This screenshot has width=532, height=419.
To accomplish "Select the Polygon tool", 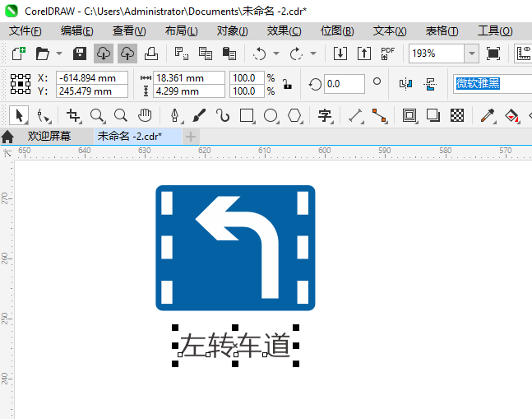I will click(x=294, y=115).
